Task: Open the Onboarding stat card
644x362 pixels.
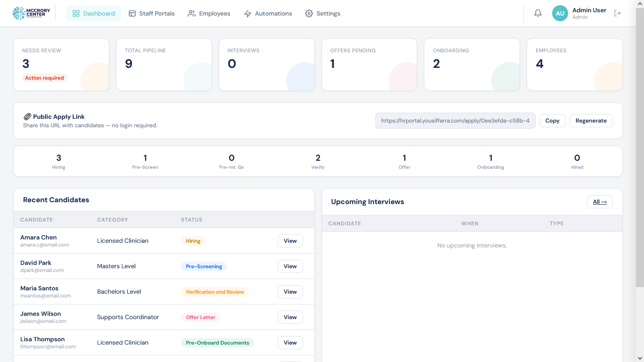Action: tap(472, 65)
